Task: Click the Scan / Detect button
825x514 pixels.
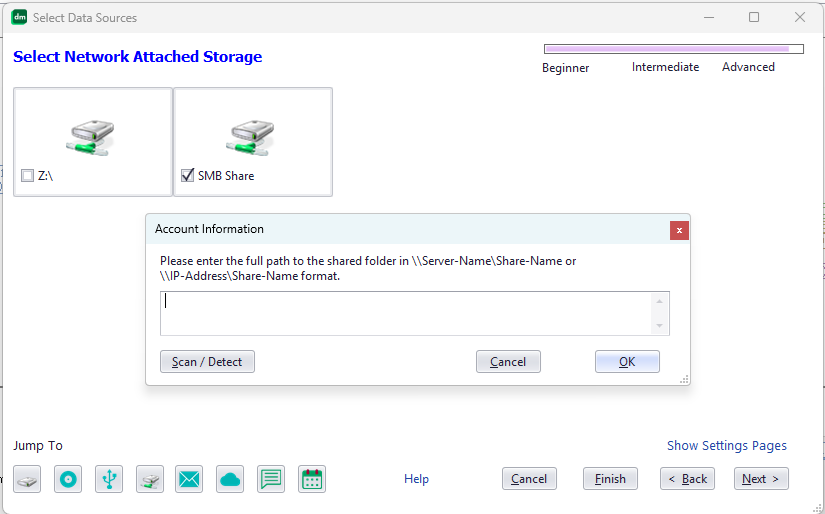Action: (207, 362)
